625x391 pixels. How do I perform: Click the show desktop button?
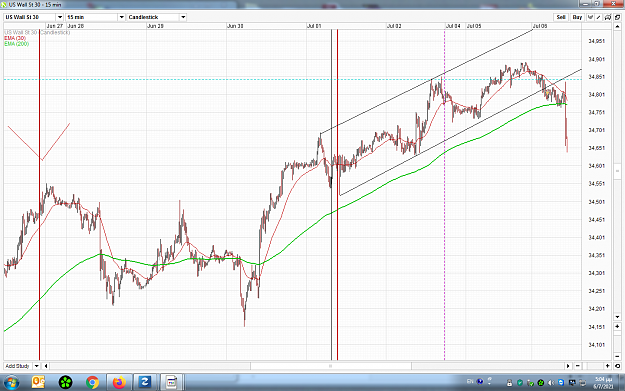(x=622, y=383)
